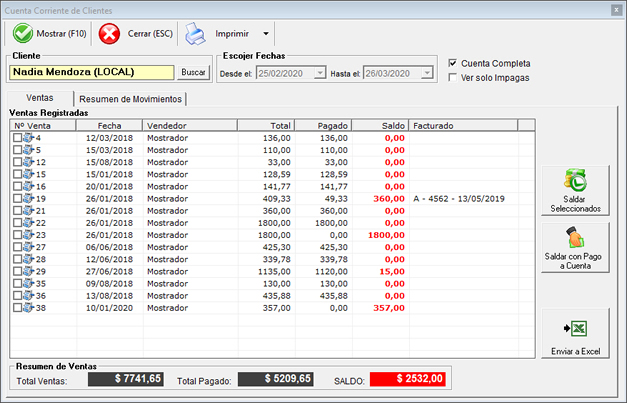Sort by the Fecha column header
The height and width of the screenshot is (403, 627).
(x=109, y=126)
